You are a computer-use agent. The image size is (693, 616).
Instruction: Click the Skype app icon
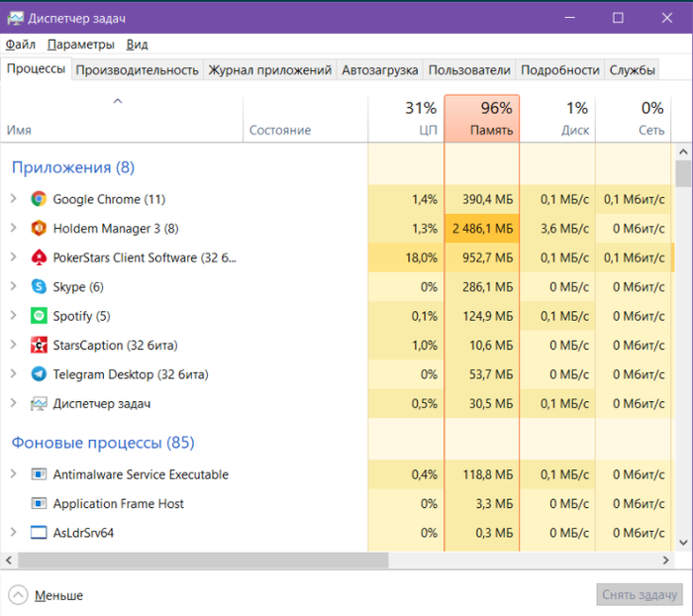coord(39,287)
